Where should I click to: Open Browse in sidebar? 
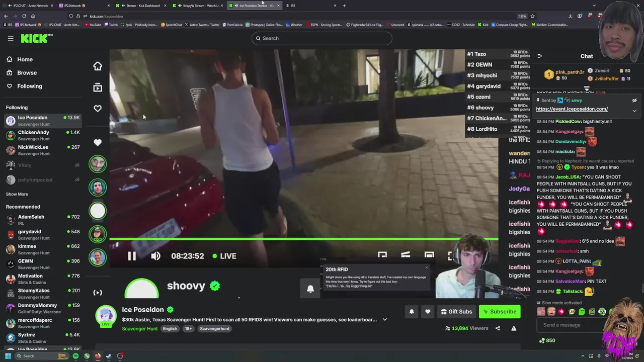pyautogui.click(x=27, y=73)
